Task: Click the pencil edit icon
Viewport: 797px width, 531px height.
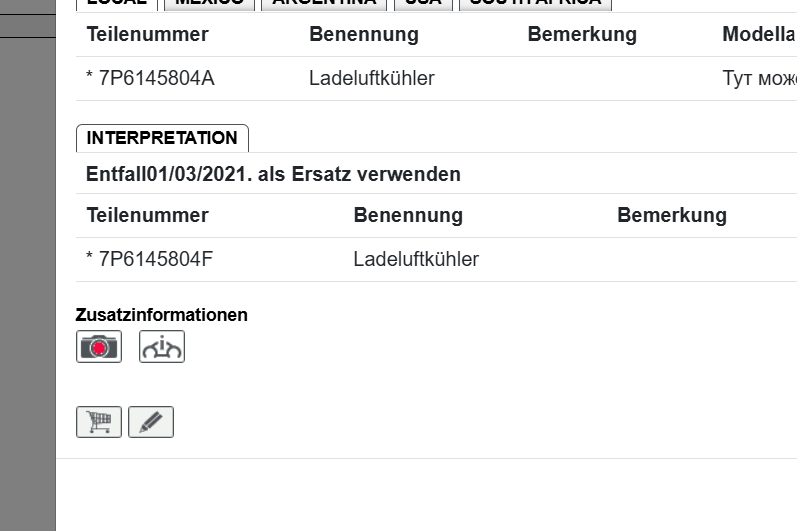Action: click(151, 422)
